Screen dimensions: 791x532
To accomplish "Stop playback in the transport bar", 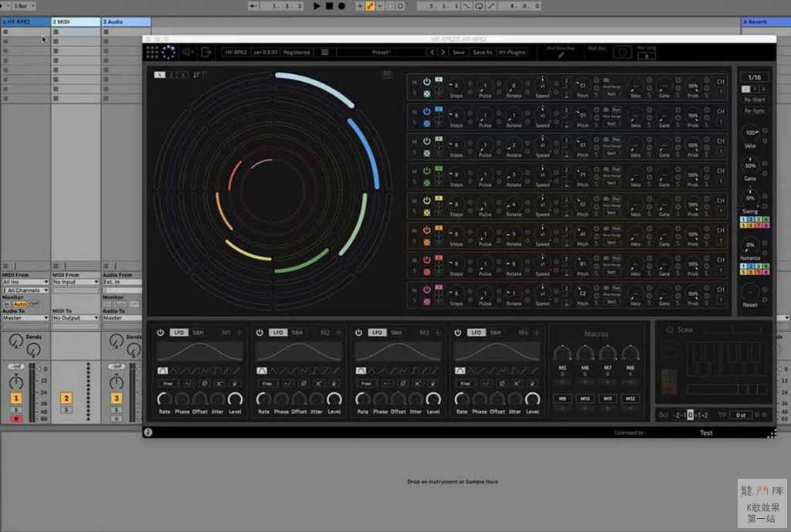I will [x=329, y=6].
